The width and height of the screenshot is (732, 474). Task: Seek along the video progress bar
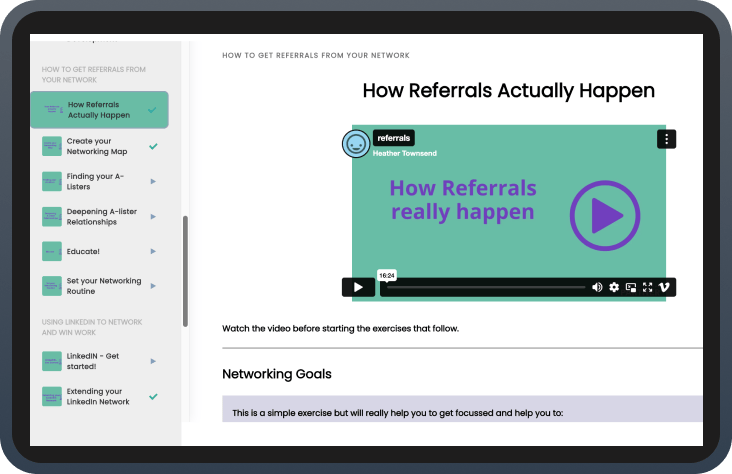click(x=485, y=287)
